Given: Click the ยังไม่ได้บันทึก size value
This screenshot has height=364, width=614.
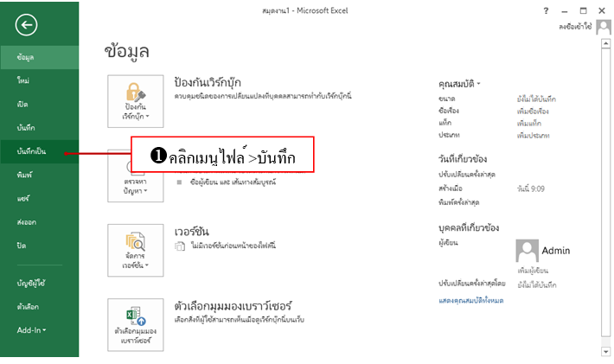Looking at the screenshot, I should [536, 99].
